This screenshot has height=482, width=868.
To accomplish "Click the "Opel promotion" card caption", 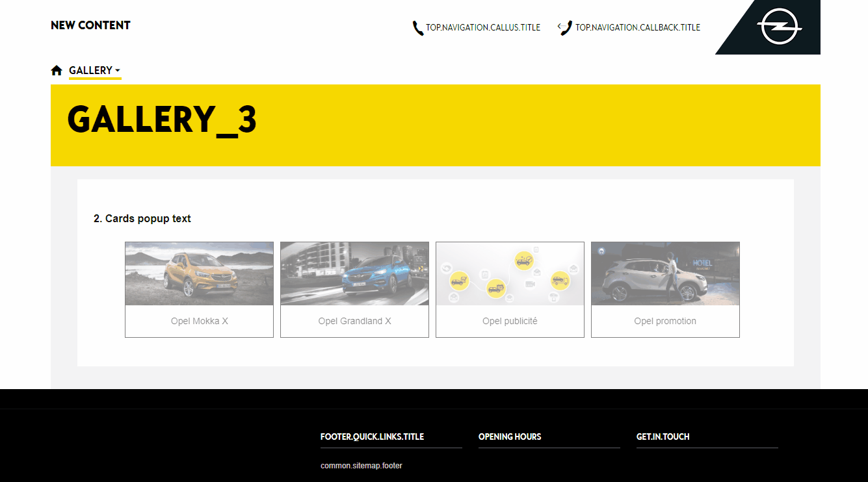I will click(x=665, y=321).
